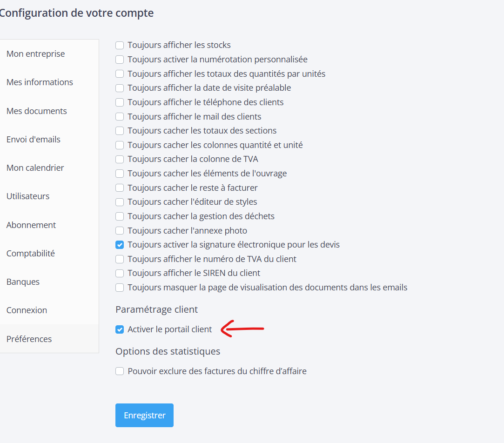Image resolution: width=504 pixels, height=443 pixels.
Task: Check Pouvoir exclure des factures option
Action: click(x=120, y=371)
